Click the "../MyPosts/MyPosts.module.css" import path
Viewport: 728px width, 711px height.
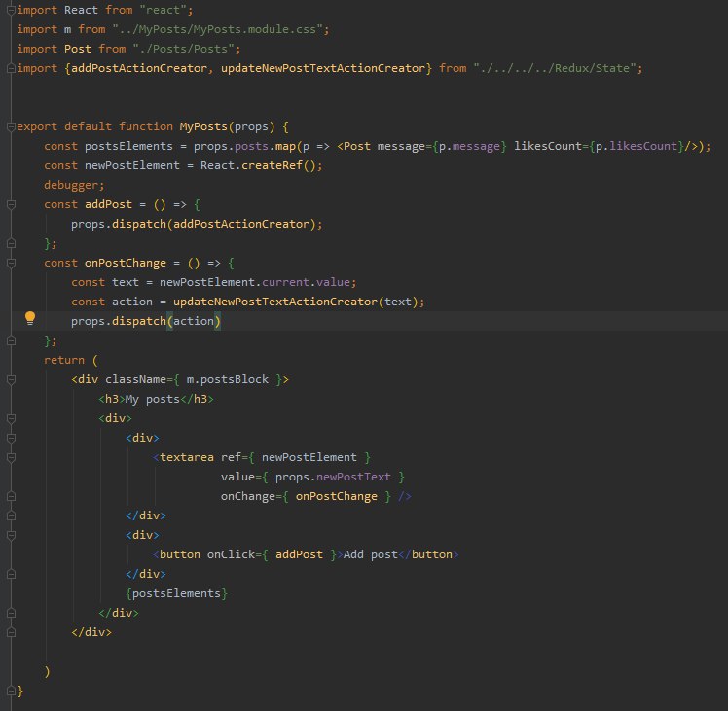tap(217, 29)
